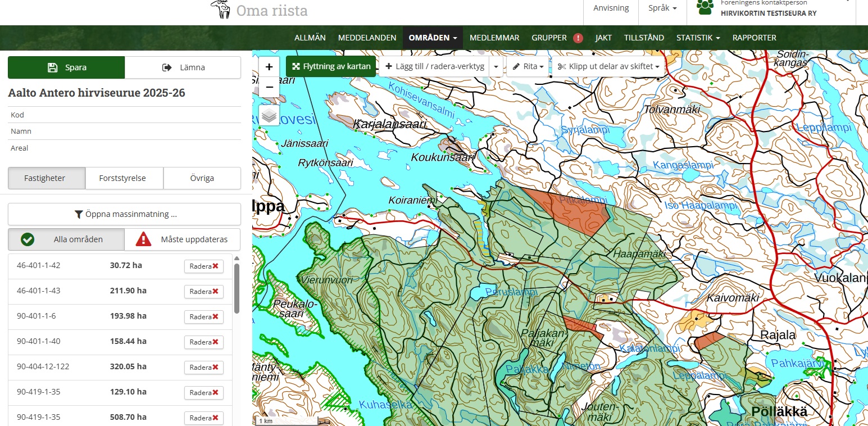Navigate to JAKT
The height and width of the screenshot is (426, 868).
coord(603,38)
